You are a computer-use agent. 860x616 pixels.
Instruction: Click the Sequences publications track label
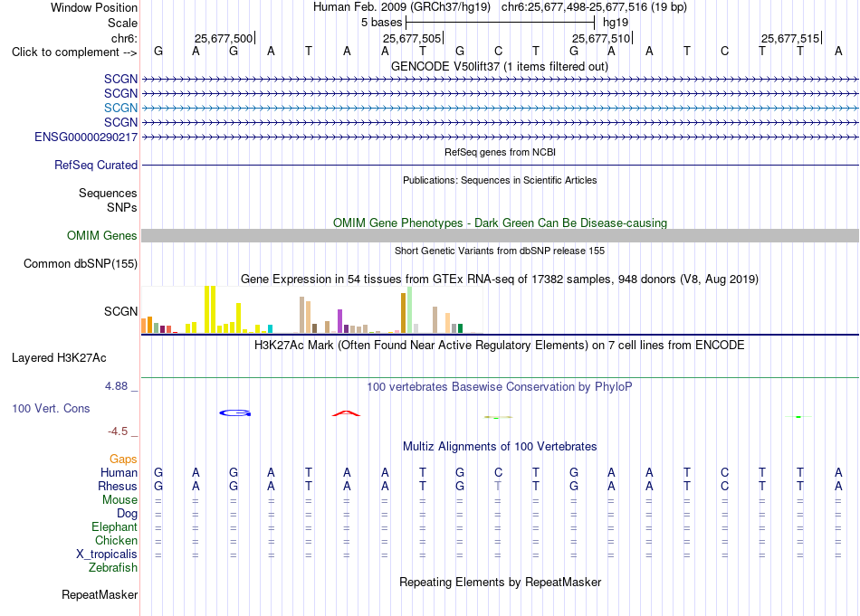(108, 193)
